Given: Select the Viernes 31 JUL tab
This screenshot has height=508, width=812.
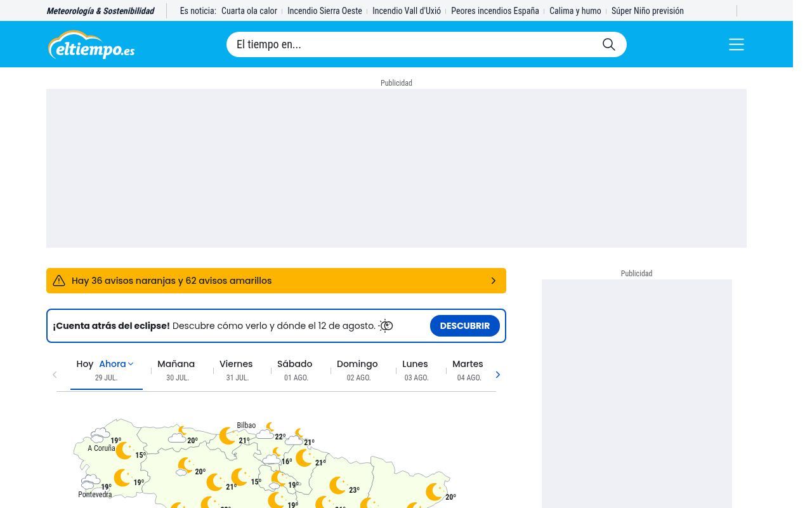Looking at the screenshot, I should tap(237, 370).
